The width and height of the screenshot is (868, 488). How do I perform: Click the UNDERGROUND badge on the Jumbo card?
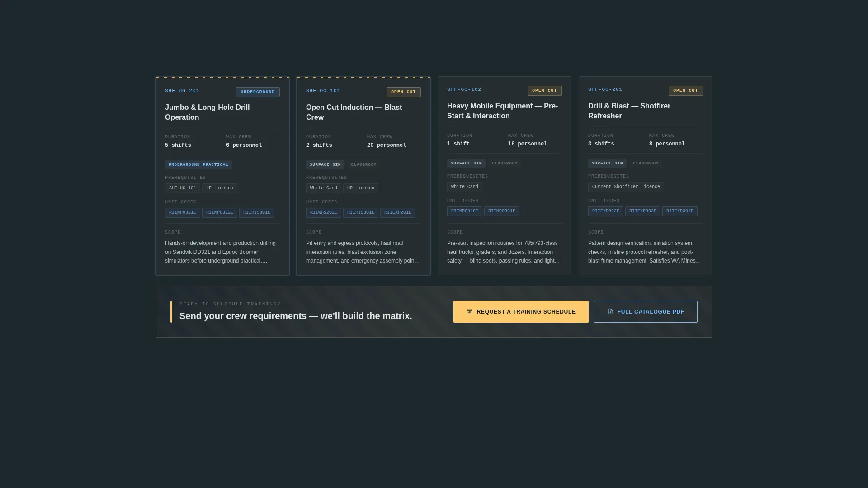coord(258,92)
